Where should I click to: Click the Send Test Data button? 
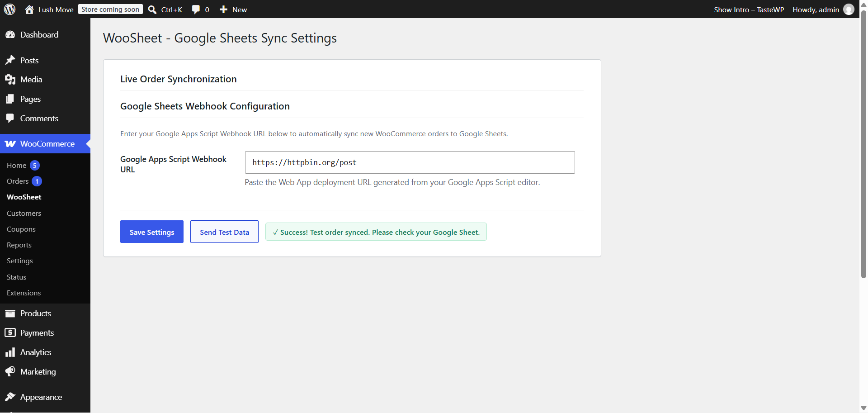pyautogui.click(x=224, y=232)
